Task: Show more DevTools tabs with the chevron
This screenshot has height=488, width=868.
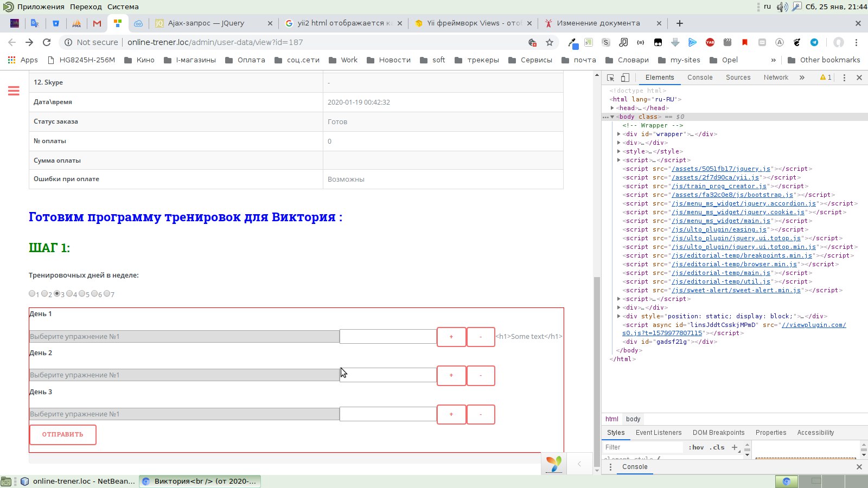Action: (x=802, y=78)
